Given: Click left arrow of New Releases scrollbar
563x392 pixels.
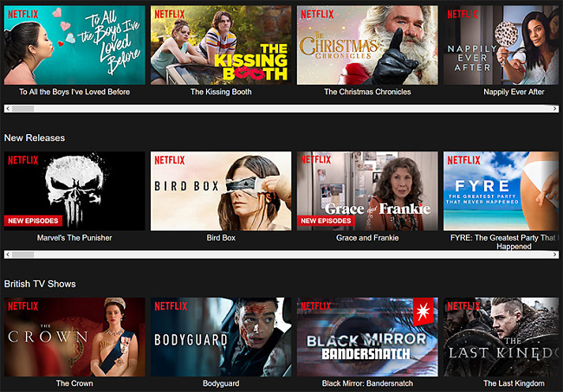Looking at the screenshot, I should (x=8, y=254).
